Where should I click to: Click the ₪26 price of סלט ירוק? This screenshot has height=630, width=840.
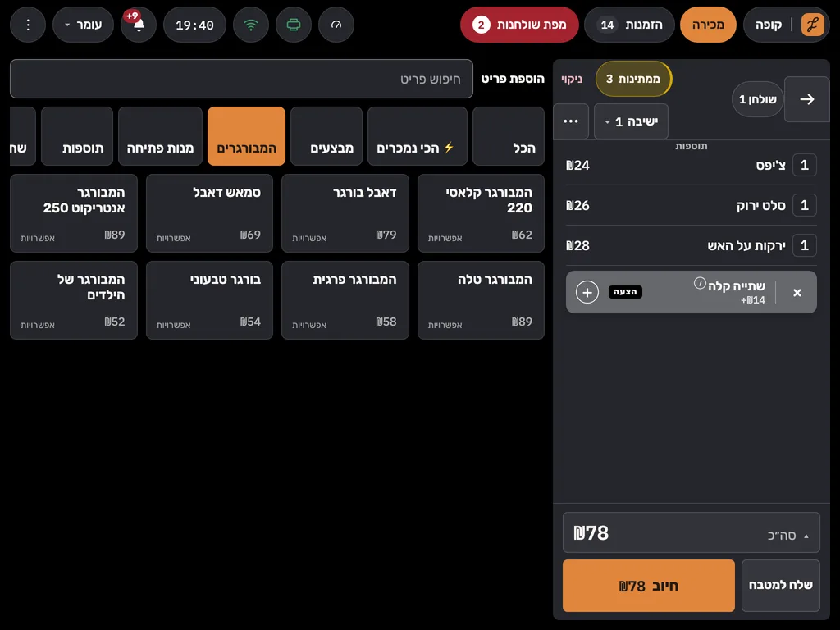click(578, 205)
